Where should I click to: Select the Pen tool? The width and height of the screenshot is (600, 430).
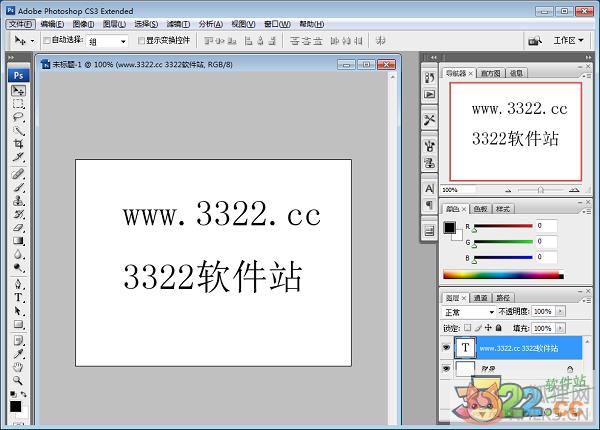coord(18,284)
